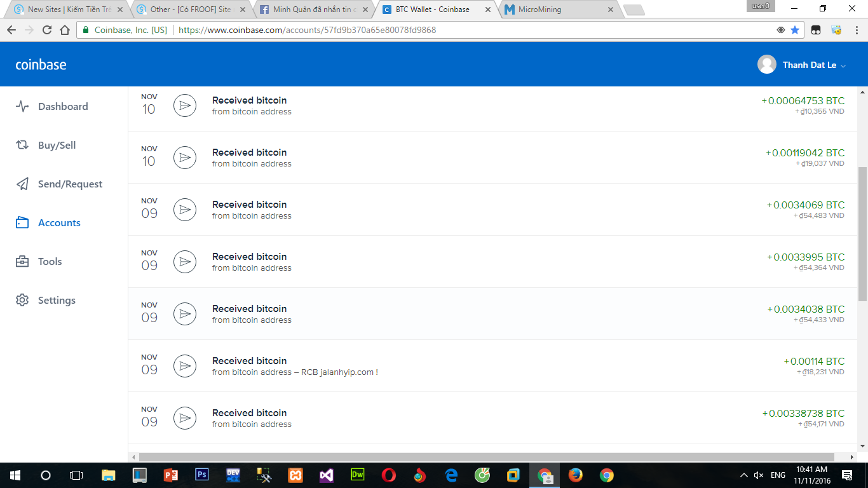Open File Explorer from the taskbar

coord(109,475)
